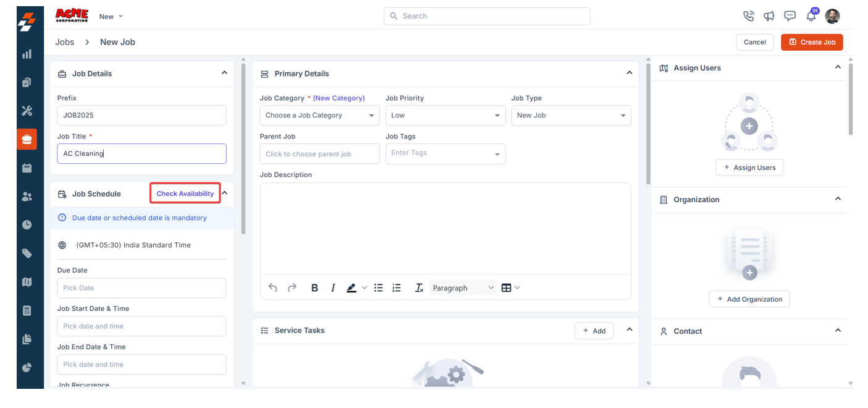
Task: Undo in the Job Description editor
Action: click(273, 287)
